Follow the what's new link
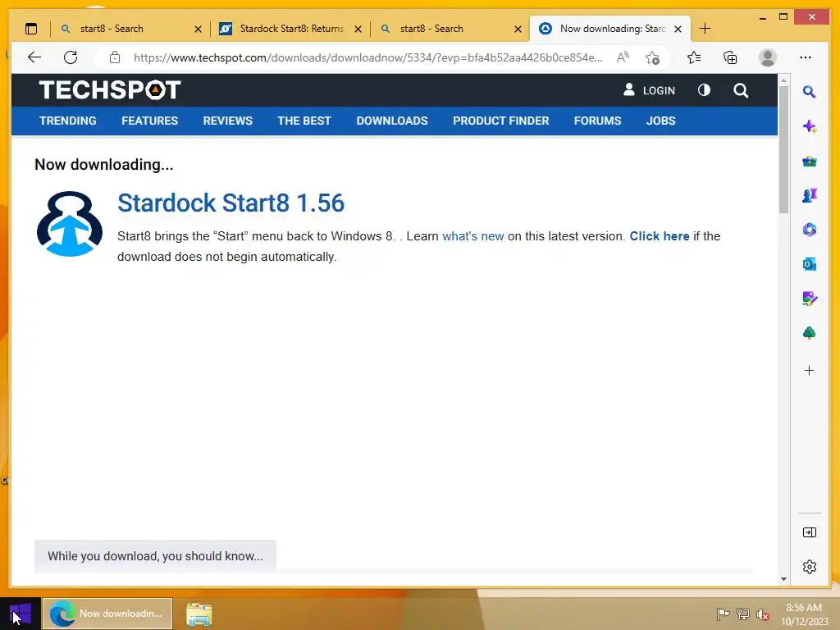This screenshot has height=630, width=840. pos(473,236)
